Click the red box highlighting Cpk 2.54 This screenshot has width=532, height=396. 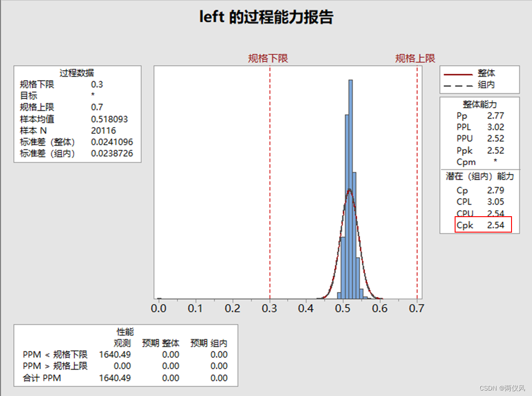(483, 224)
